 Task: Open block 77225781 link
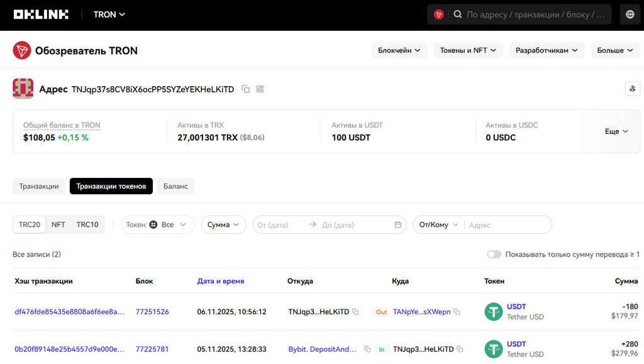click(x=152, y=349)
